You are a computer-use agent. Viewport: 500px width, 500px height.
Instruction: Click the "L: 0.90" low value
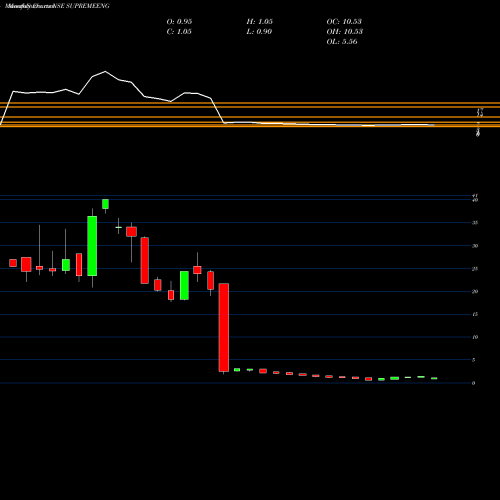point(259,32)
